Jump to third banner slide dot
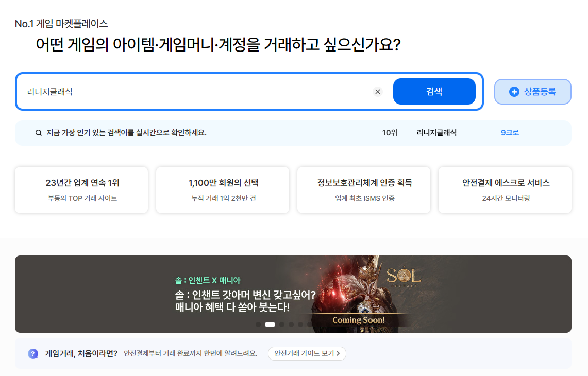The width and height of the screenshot is (588, 376). click(x=282, y=324)
